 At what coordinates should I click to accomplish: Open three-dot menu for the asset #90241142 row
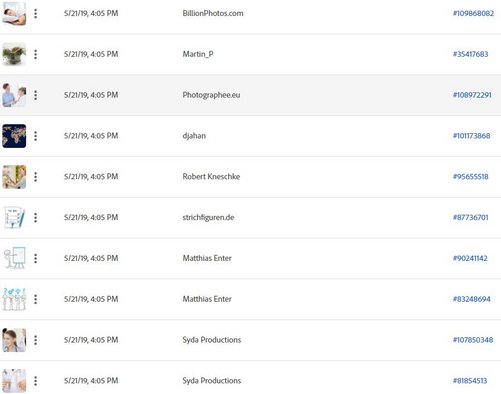point(36,258)
